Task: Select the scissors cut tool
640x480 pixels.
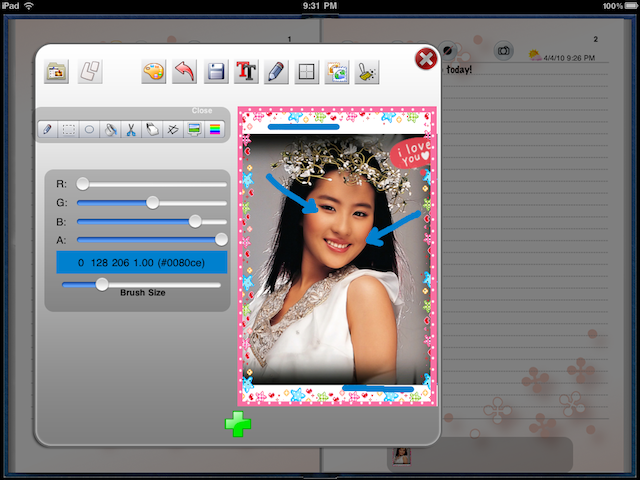Action: click(130, 129)
